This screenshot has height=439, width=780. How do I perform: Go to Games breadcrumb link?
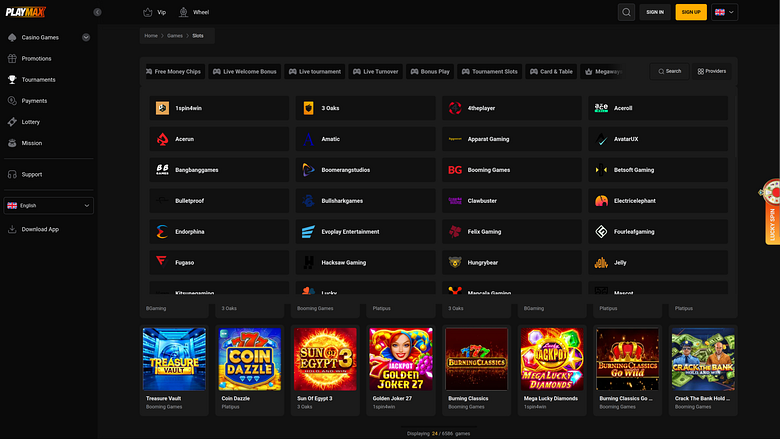point(175,36)
